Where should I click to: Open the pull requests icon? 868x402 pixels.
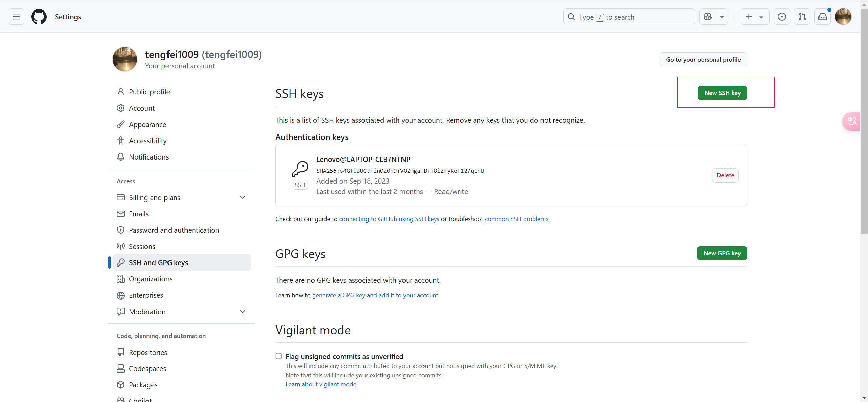pos(802,17)
